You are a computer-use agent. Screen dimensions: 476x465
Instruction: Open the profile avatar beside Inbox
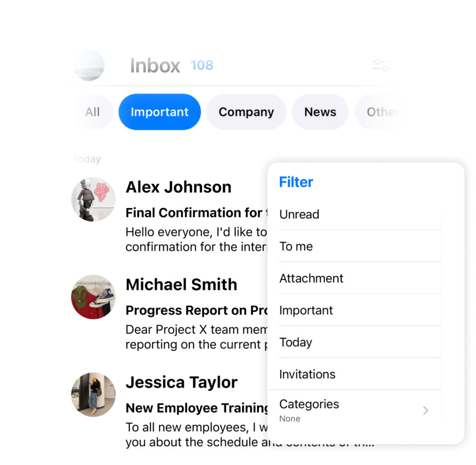pos(89,65)
